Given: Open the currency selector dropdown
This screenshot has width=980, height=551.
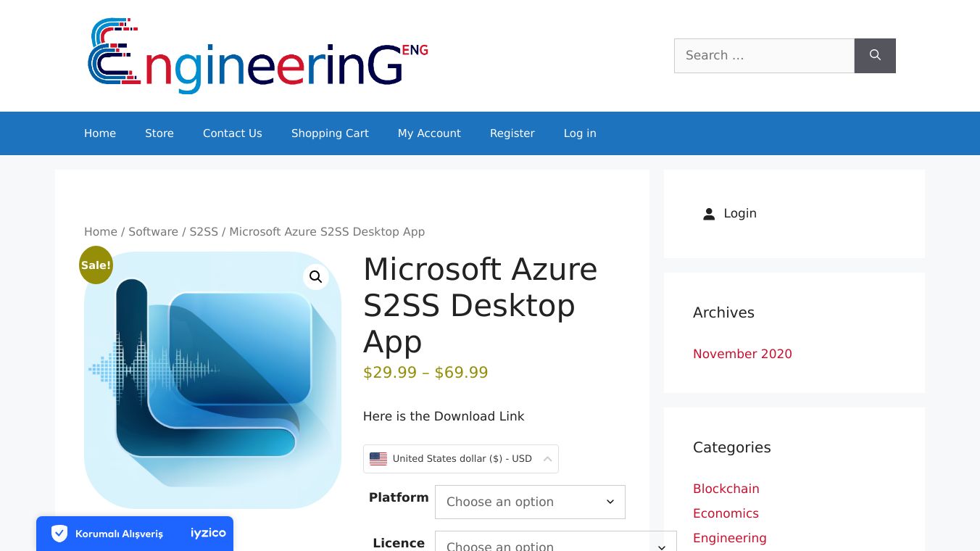Looking at the screenshot, I should [x=460, y=459].
